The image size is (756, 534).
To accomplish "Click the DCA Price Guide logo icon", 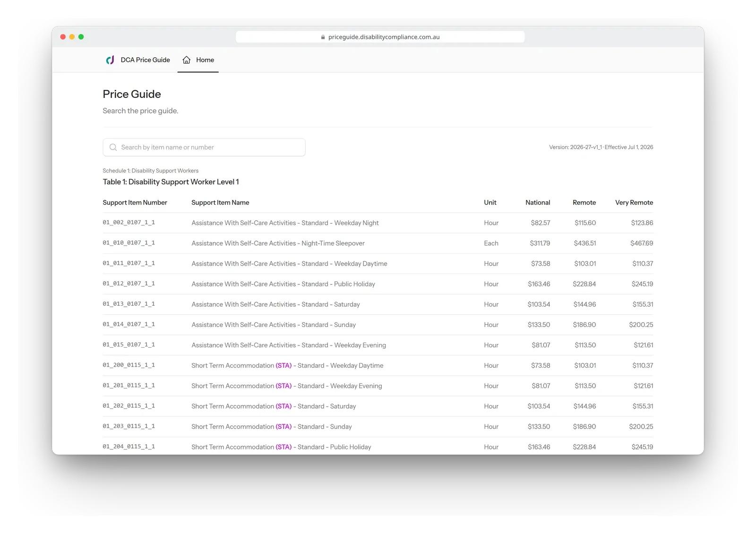I will [110, 60].
